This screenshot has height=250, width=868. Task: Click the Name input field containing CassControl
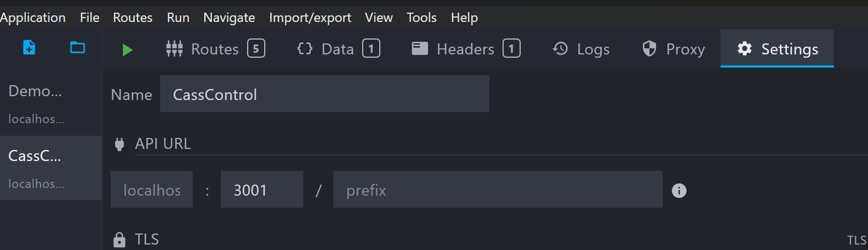point(324,95)
